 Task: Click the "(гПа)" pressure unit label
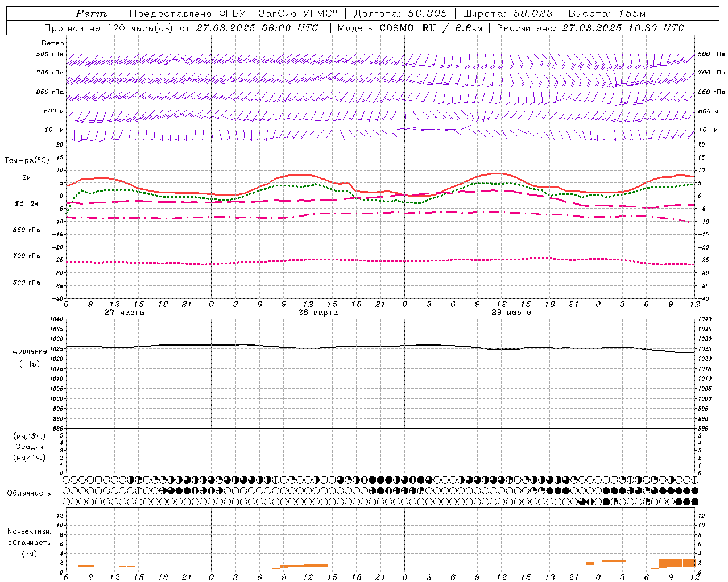pyautogui.click(x=30, y=364)
